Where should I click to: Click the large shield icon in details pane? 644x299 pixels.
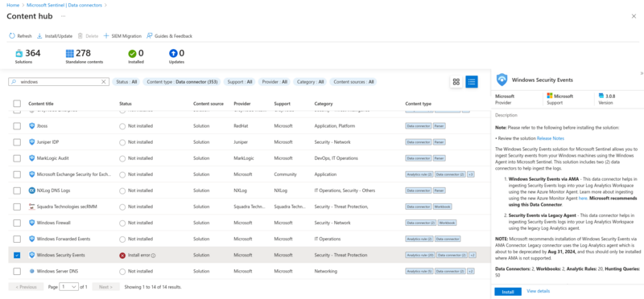502,80
